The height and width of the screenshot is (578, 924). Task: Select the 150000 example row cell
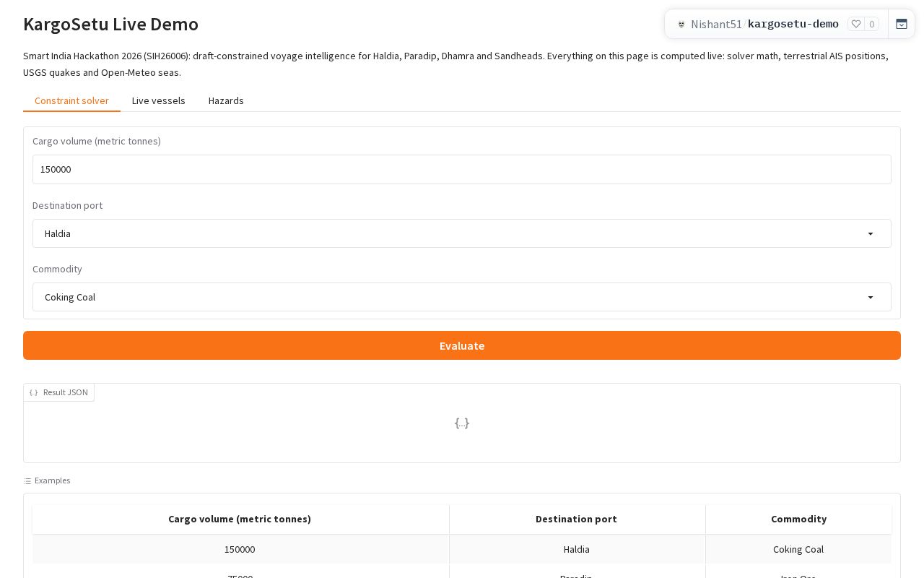[240, 549]
